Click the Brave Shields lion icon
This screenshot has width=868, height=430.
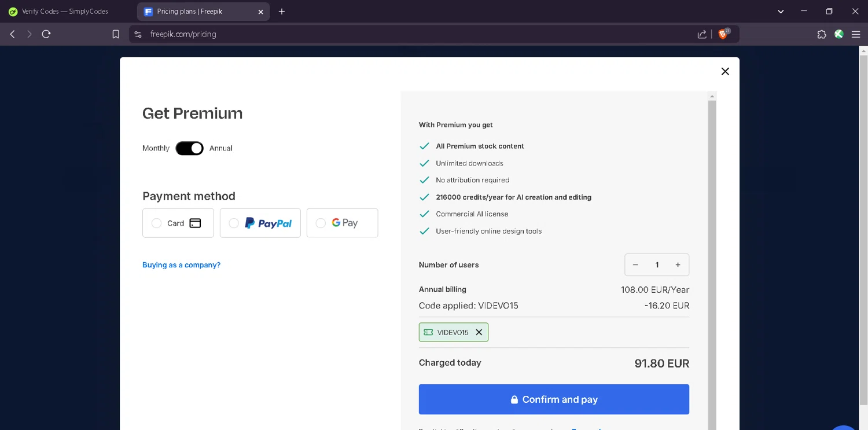[x=723, y=34]
